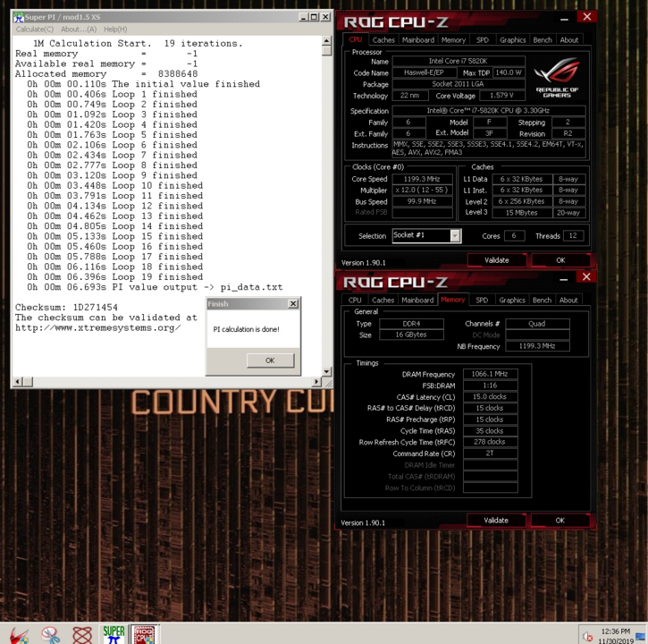Select the SPD tab in the upper CPU-Z window

483,40
